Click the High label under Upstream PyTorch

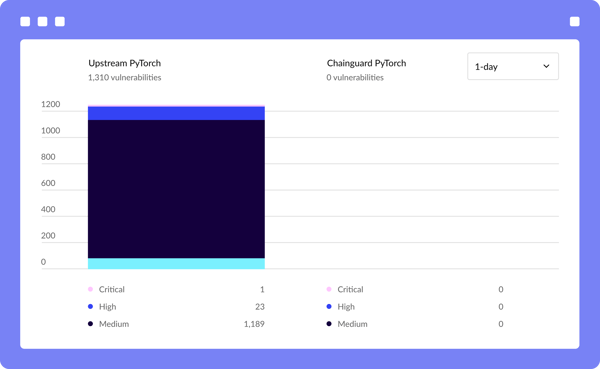click(x=108, y=307)
